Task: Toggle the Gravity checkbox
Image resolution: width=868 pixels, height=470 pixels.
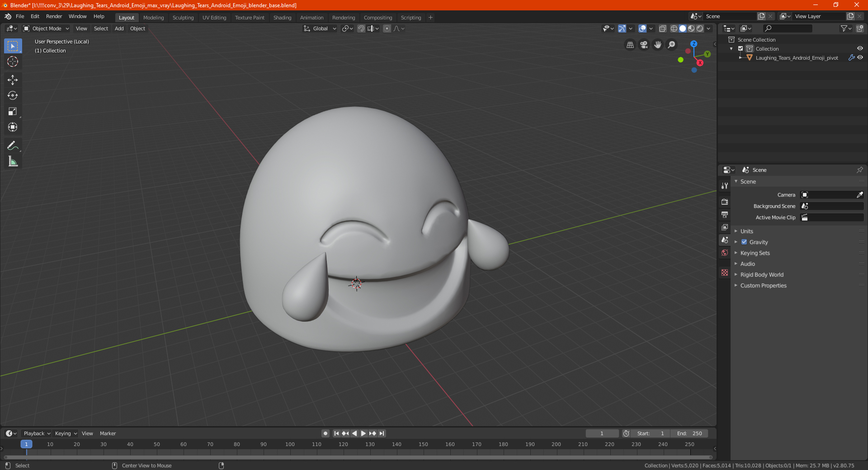Action: pyautogui.click(x=744, y=242)
